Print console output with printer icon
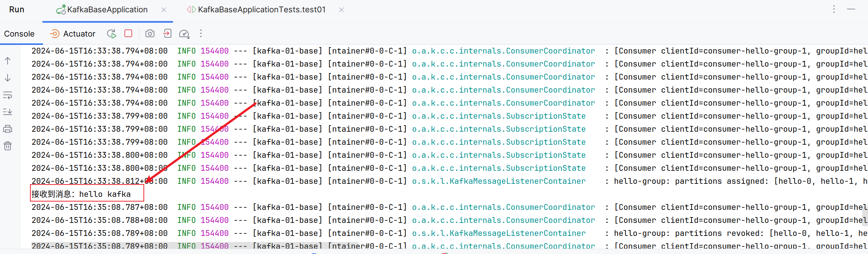The height and width of the screenshot is (254, 868). (x=8, y=129)
